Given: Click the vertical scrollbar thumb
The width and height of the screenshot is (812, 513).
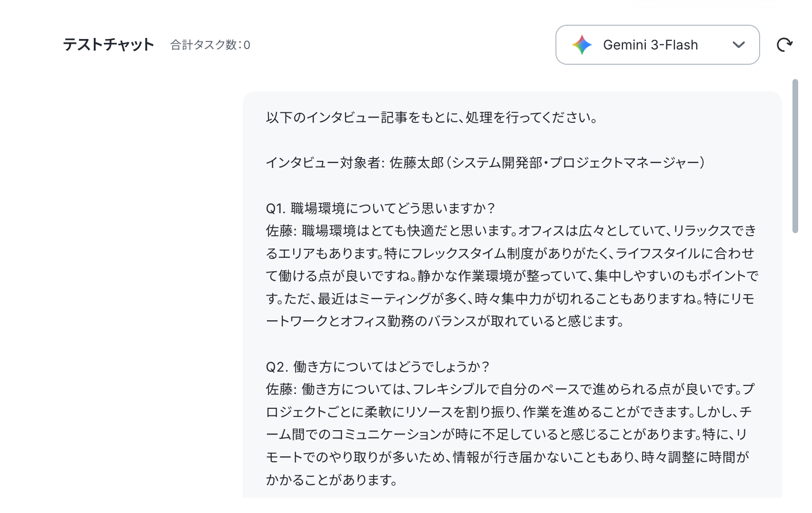Looking at the screenshot, I should pyautogui.click(x=795, y=156).
